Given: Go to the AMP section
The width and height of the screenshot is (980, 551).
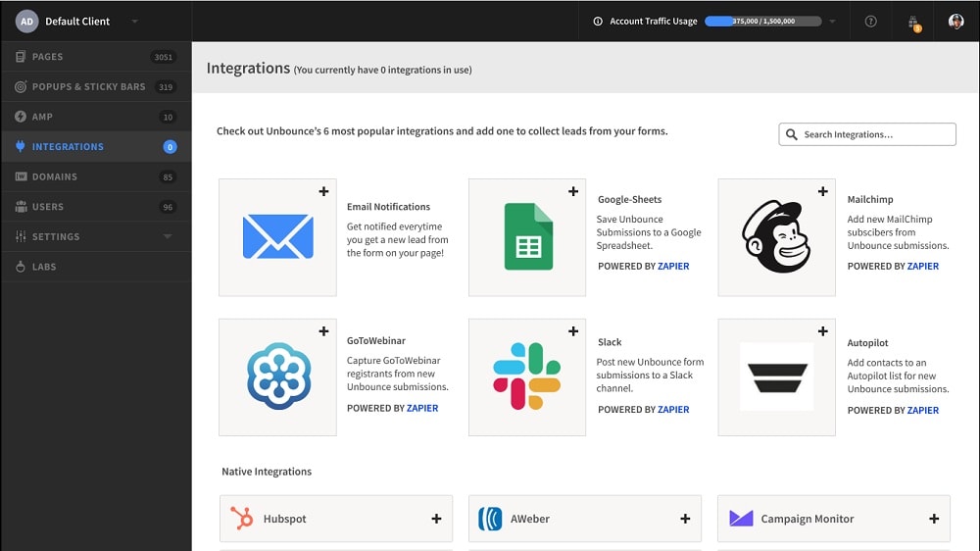Looking at the screenshot, I should tap(96, 117).
